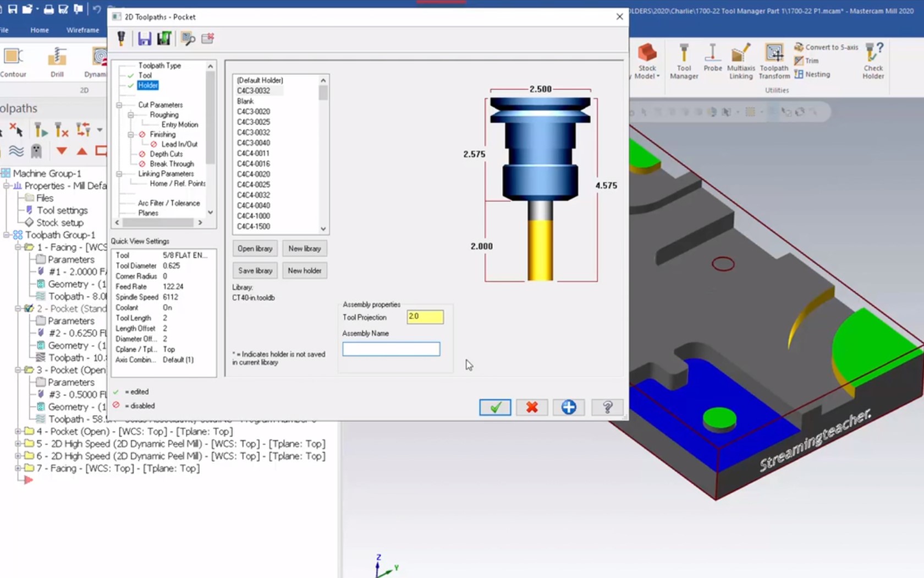
Task: Click the Assembly Name text field
Action: pyautogui.click(x=391, y=349)
